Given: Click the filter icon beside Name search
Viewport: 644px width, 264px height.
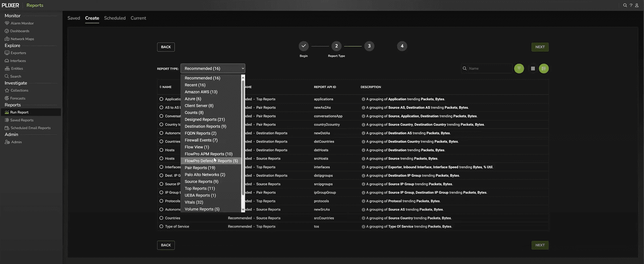Looking at the screenshot, I should [519, 69].
